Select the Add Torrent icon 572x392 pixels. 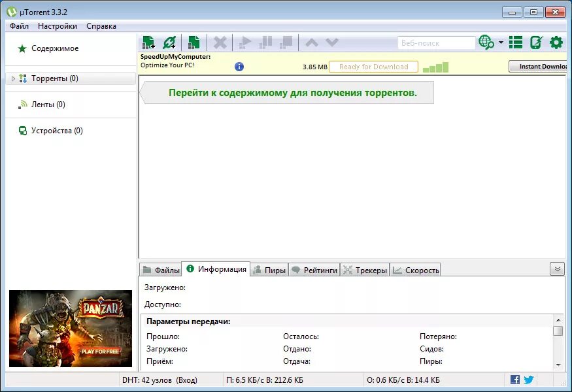pos(148,42)
